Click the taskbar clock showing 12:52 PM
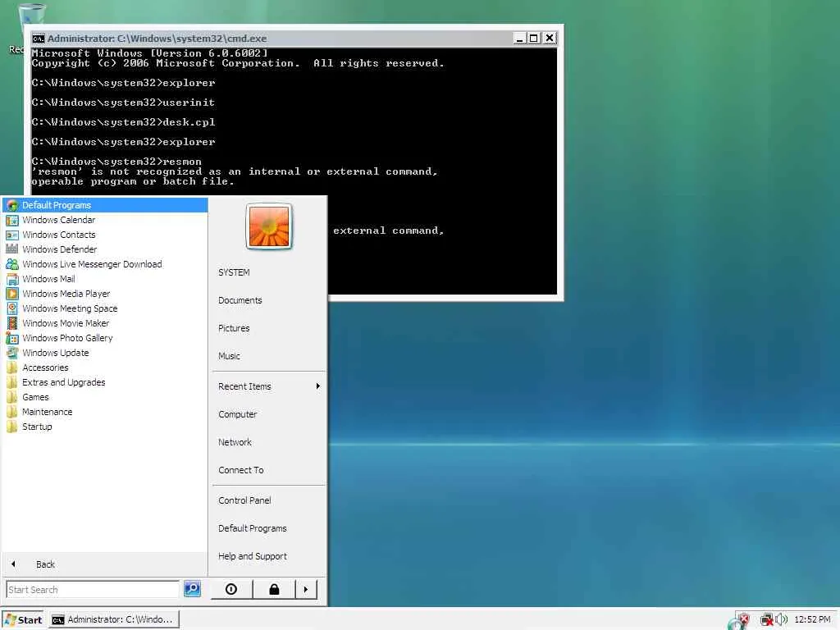 812,619
